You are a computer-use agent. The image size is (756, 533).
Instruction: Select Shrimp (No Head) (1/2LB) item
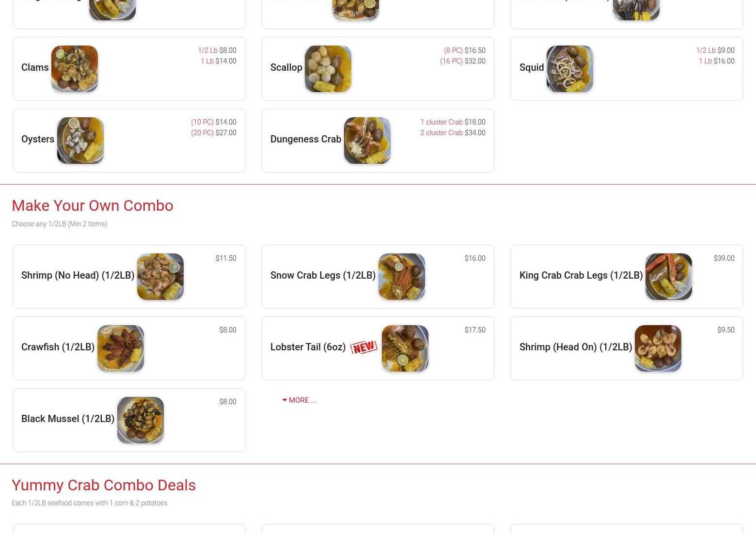129,277
